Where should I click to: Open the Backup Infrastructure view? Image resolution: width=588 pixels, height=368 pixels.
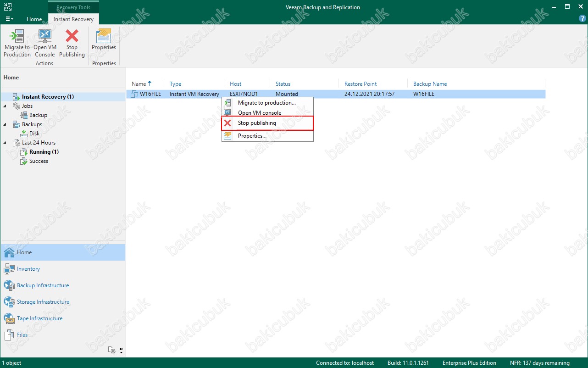(63, 285)
